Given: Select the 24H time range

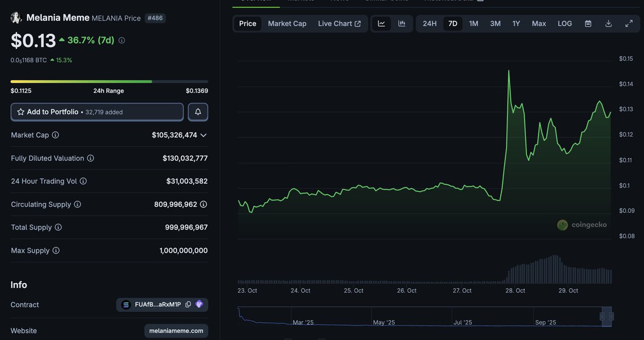Looking at the screenshot, I should [x=429, y=24].
